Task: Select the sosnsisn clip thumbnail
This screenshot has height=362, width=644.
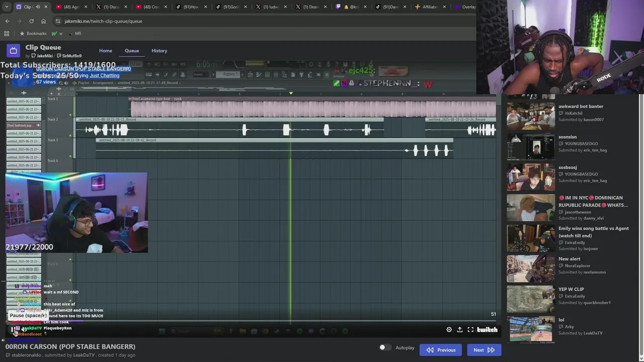Action: (x=530, y=146)
